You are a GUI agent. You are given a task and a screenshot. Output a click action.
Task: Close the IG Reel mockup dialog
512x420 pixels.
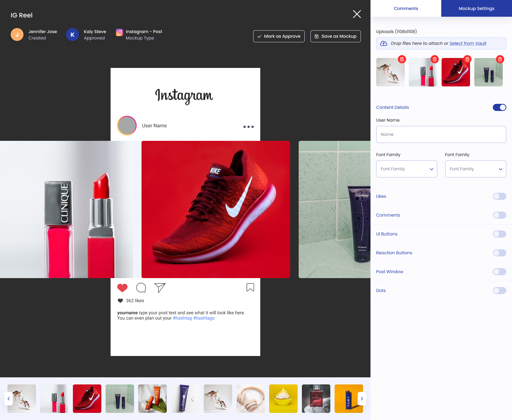point(357,14)
